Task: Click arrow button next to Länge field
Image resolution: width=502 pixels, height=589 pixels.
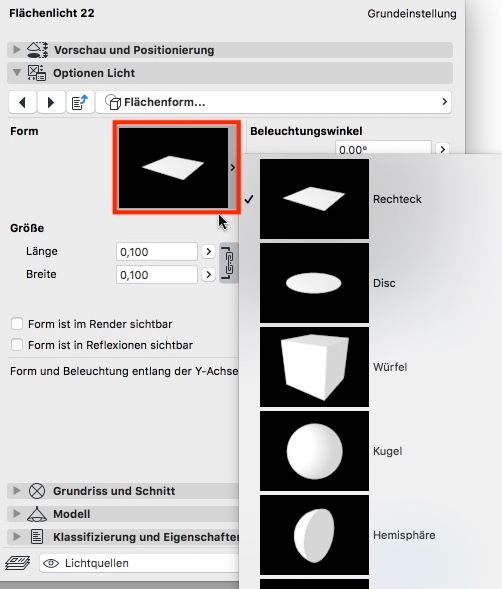Action: tap(208, 251)
